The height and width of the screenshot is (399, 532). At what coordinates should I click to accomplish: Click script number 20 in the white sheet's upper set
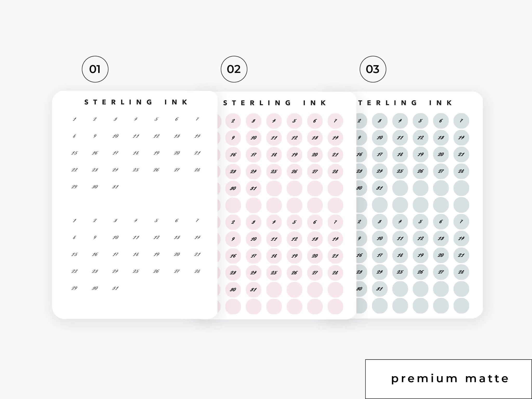coord(177,153)
